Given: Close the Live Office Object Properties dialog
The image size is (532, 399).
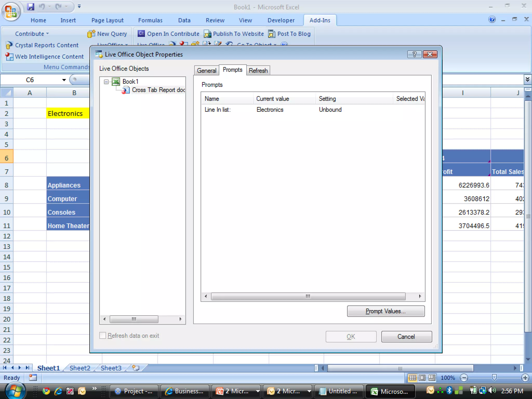Looking at the screenshot, I should 430,54.
